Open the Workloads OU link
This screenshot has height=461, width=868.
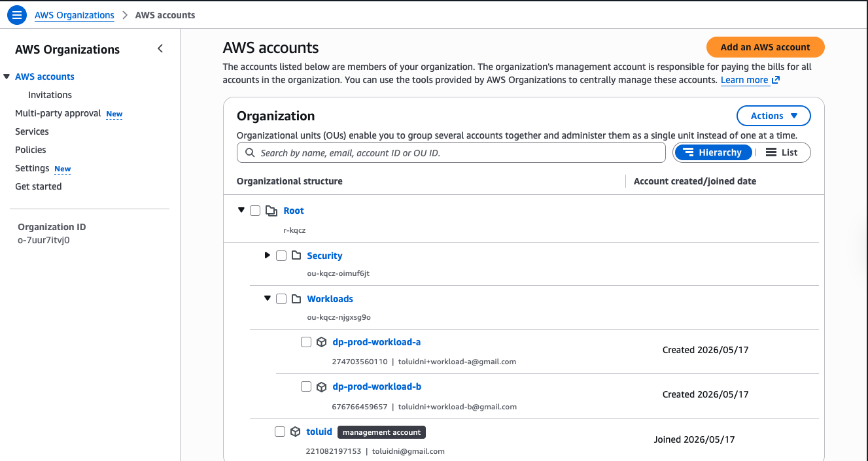click(330, 299)
